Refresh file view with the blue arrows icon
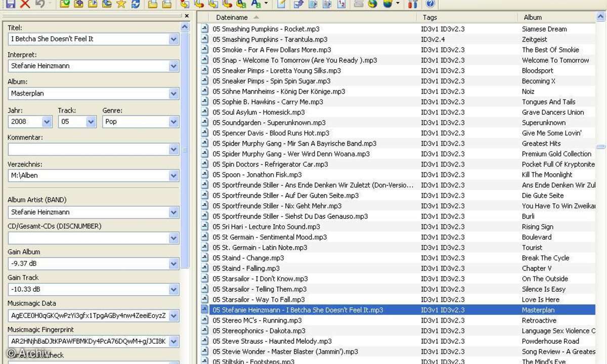The height and width of the screenshot is (364, 607). pos(135,4)
